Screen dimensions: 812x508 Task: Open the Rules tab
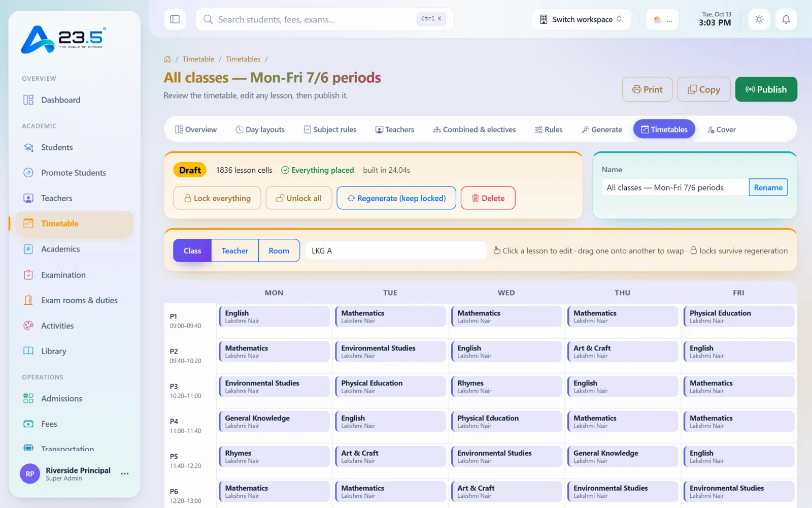(549, 130)
